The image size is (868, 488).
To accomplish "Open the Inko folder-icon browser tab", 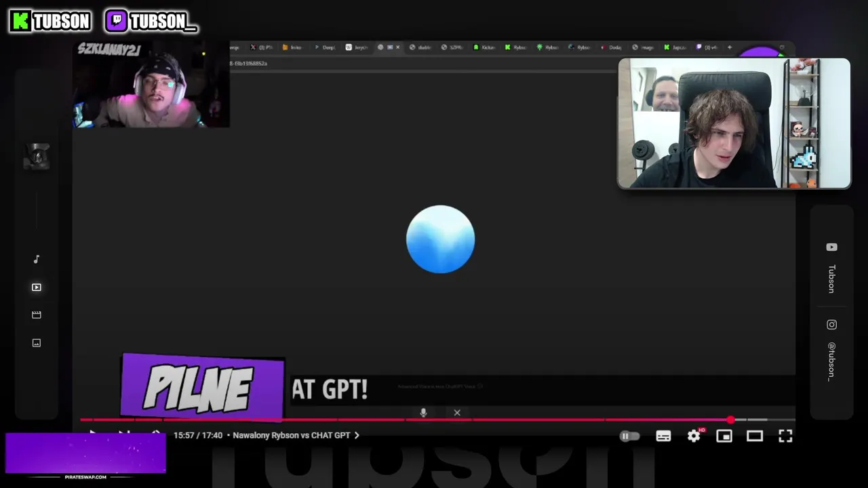I will tap(292, 47).
